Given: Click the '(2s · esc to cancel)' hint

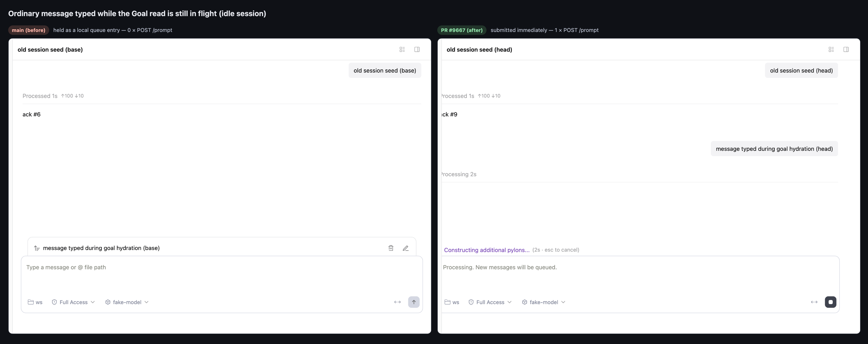Looking at the screenshot, I should click(x=556, y=250).
